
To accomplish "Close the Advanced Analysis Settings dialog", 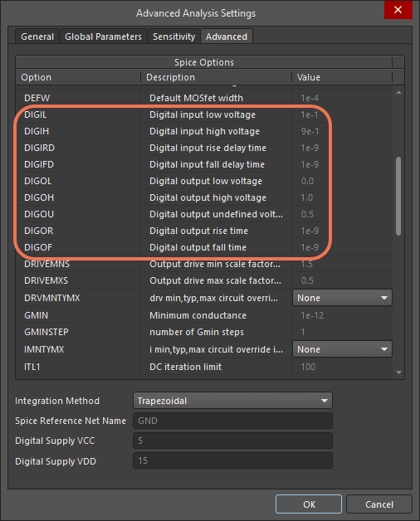I will coord(398,10).
